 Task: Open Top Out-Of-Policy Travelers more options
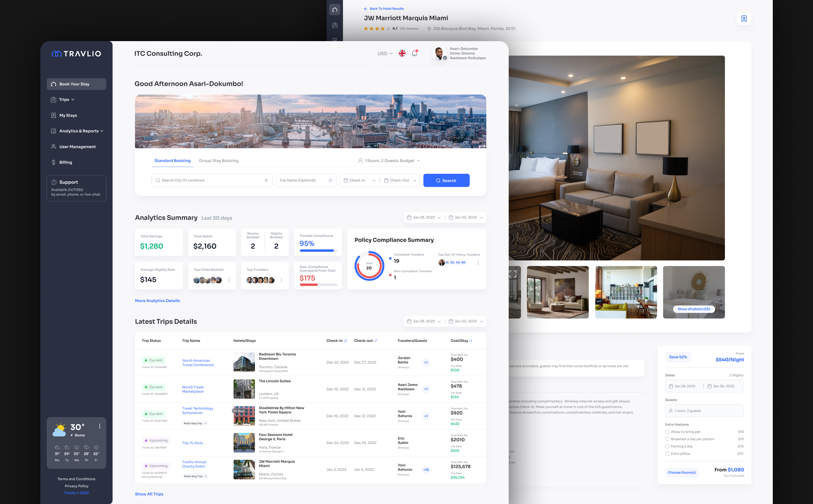[x=478, y=263]
